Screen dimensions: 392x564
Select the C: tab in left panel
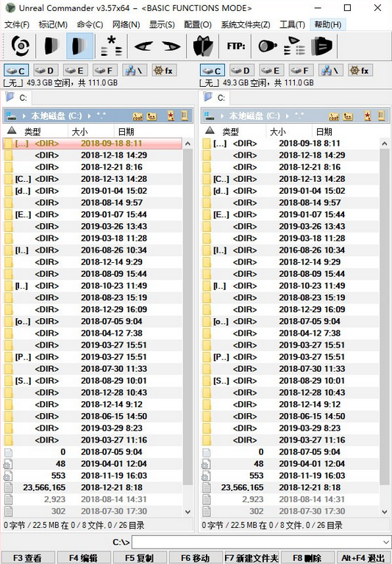18,97
